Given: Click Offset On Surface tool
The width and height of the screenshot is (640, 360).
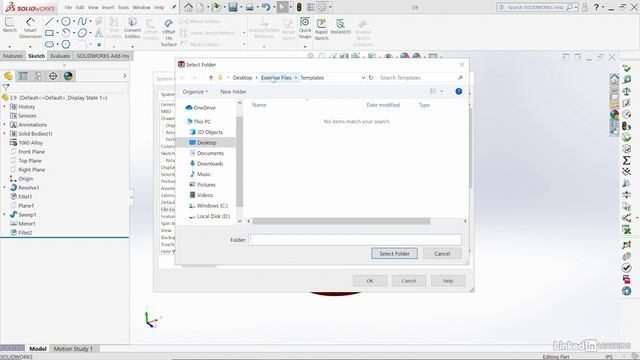Looking at the screenshot, I should click(x=169, y=32).
